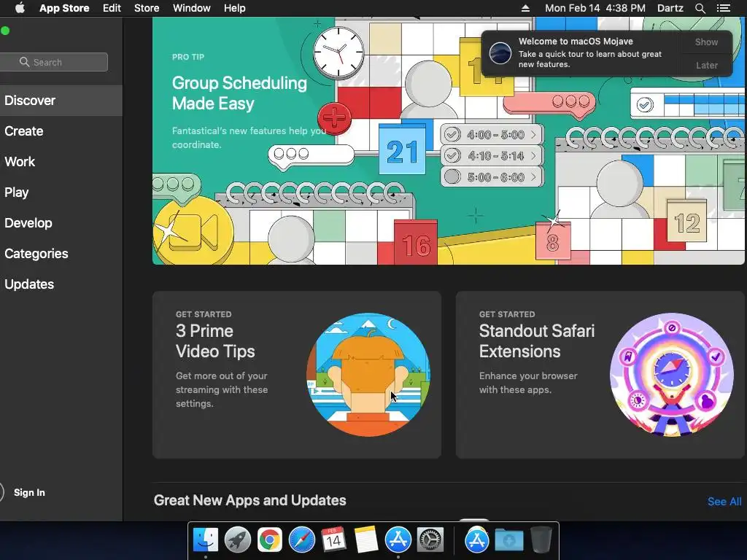Open the App Store menu
747x560 pixels.
(x=64, y=8)
